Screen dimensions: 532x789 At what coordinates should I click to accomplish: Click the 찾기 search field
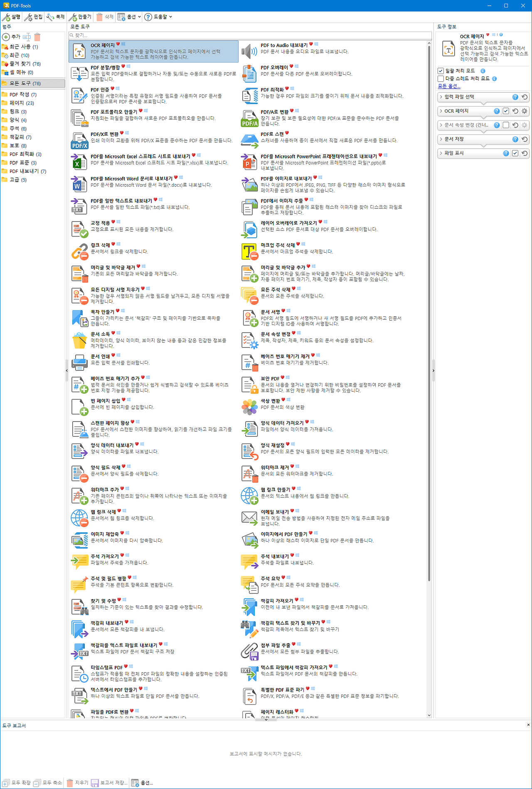point(250,35)
